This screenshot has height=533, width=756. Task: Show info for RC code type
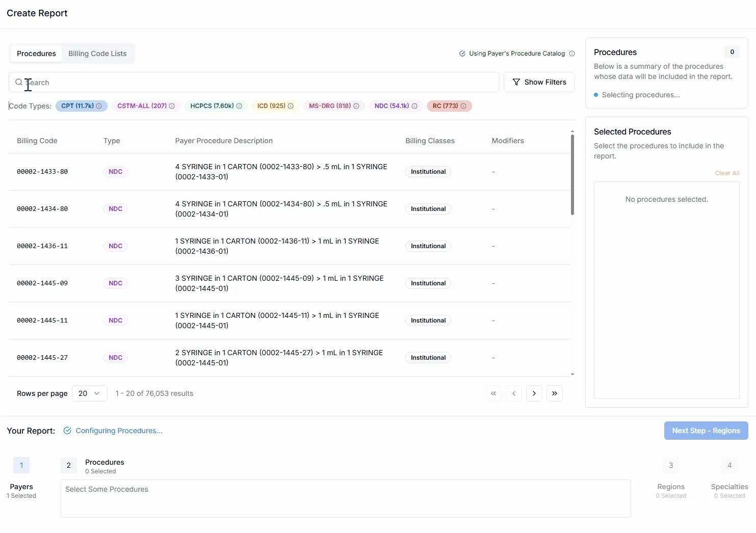click(463, 106)
